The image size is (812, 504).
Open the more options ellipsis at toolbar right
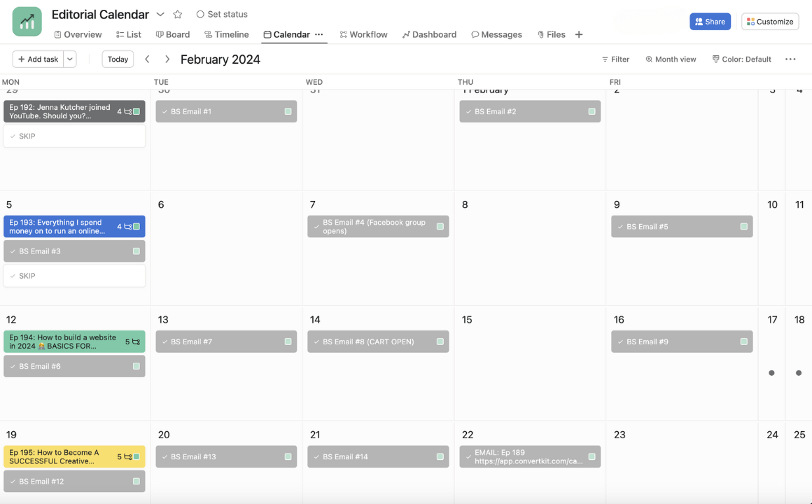(x=790, y=59)
